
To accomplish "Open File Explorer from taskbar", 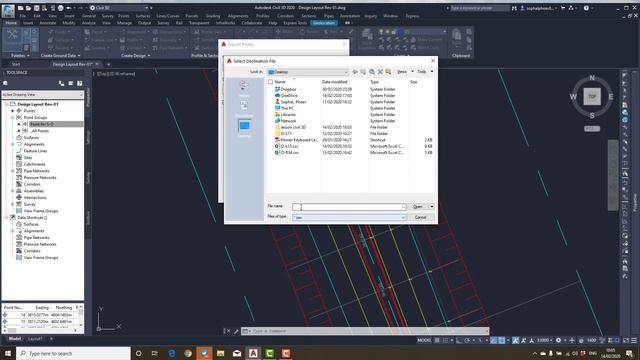I will (x=220, y=353).
